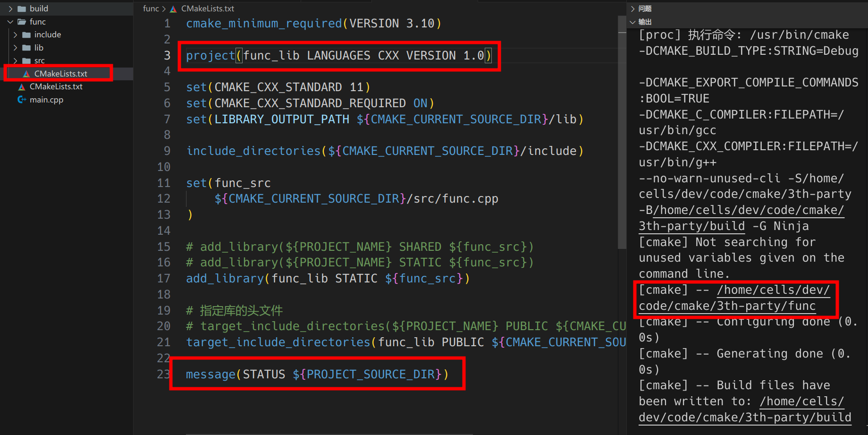
Task: Place cursor on the add_library func_lib STATIC line
Action: click(328, 279)
